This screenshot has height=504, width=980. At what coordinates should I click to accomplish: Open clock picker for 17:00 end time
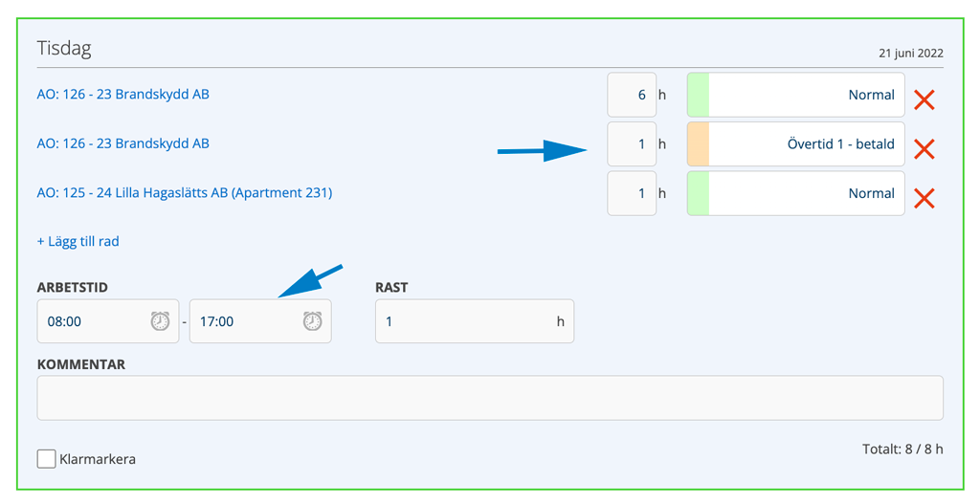click(x=313, y=321)
